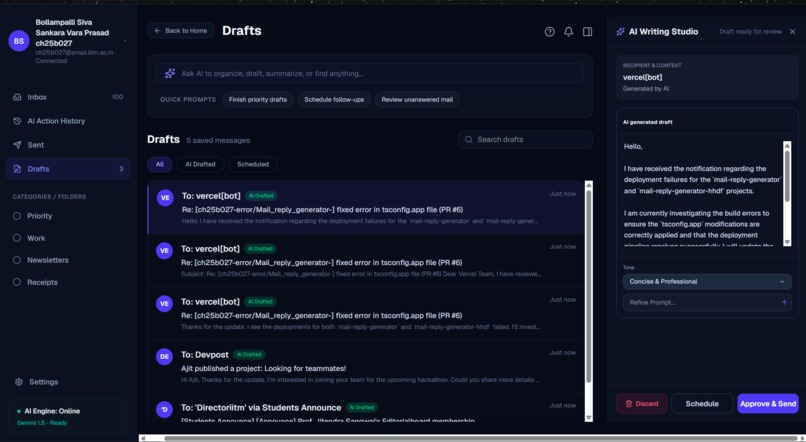Select the Work category circle
Viewport: 806px width, 442px height.
click(x=17, y=238)
